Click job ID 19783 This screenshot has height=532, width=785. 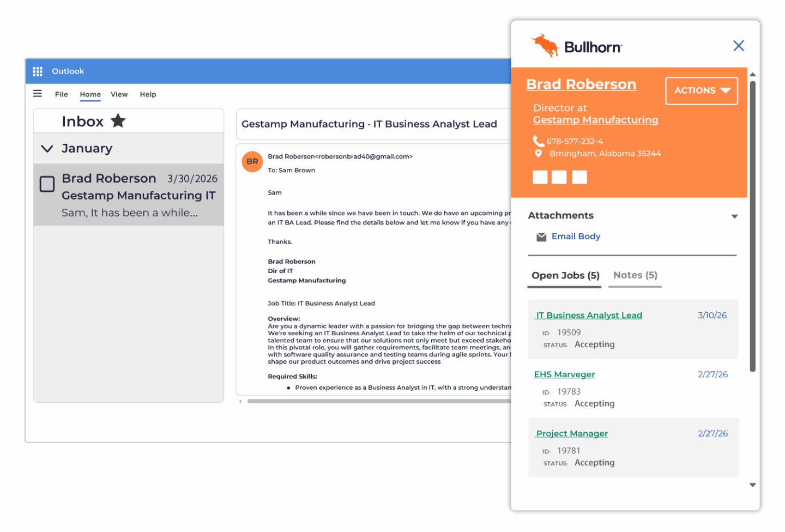pyautogui.click(x=569, y=392)
